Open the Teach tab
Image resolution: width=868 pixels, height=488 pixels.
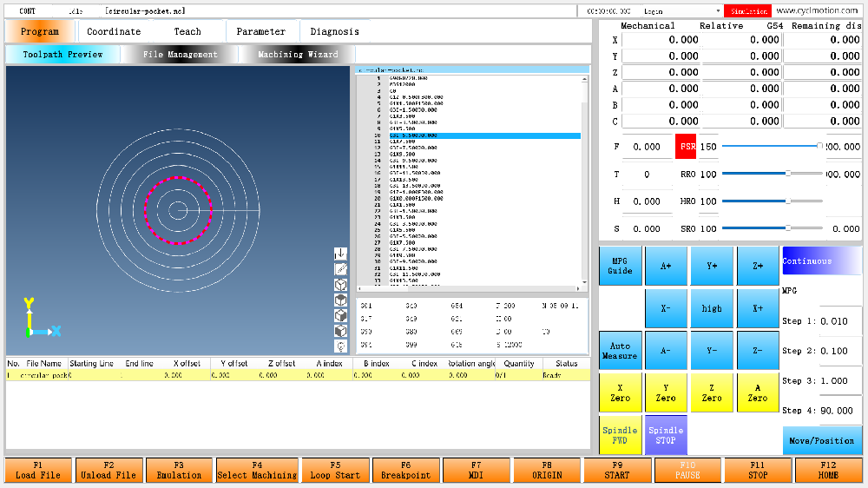click(187, 31)
